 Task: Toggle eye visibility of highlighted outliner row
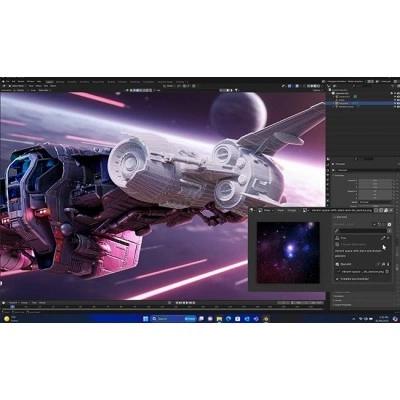click(x=395, y=103)
